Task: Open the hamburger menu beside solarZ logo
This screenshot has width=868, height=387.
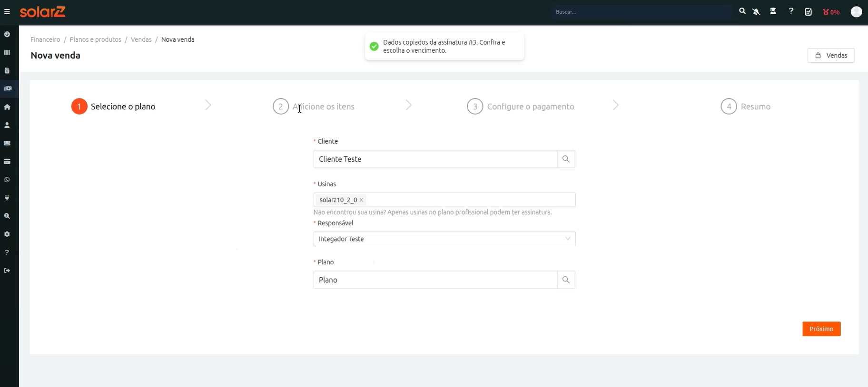Action: click(7, 12)
